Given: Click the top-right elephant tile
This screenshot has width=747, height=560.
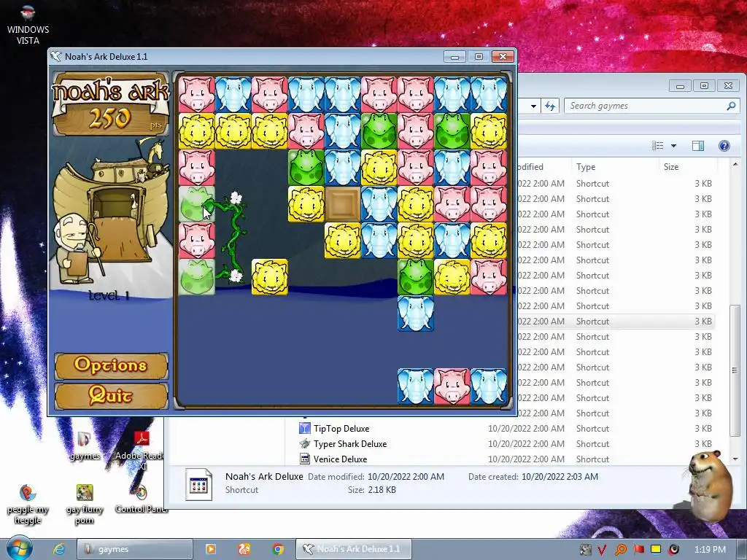Looking at the screenshot, I should (488, 94).
